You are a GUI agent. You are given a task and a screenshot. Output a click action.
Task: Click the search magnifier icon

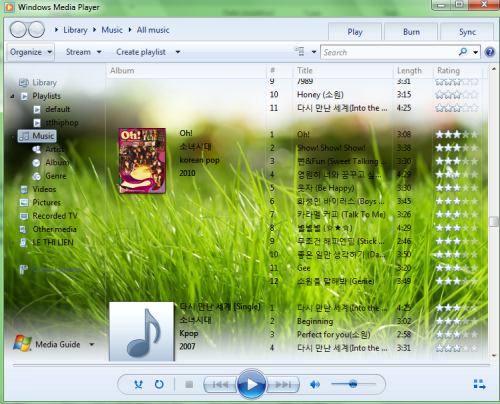[463, 52]
